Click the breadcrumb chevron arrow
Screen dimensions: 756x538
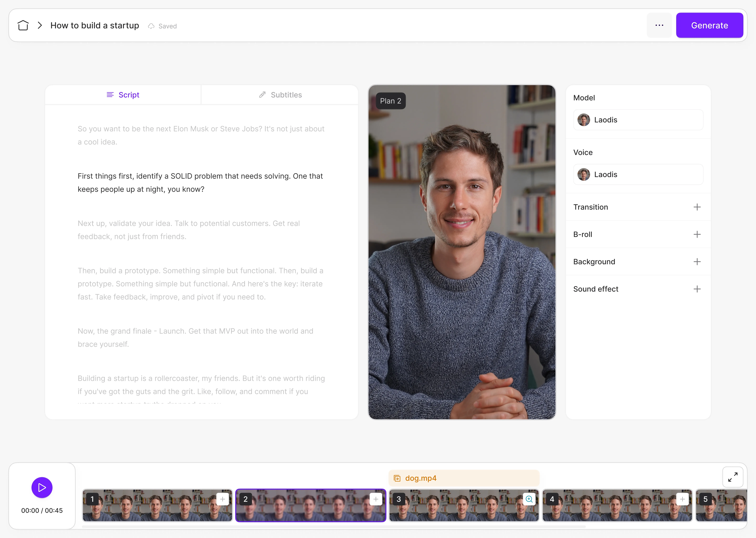click(40, 25)
